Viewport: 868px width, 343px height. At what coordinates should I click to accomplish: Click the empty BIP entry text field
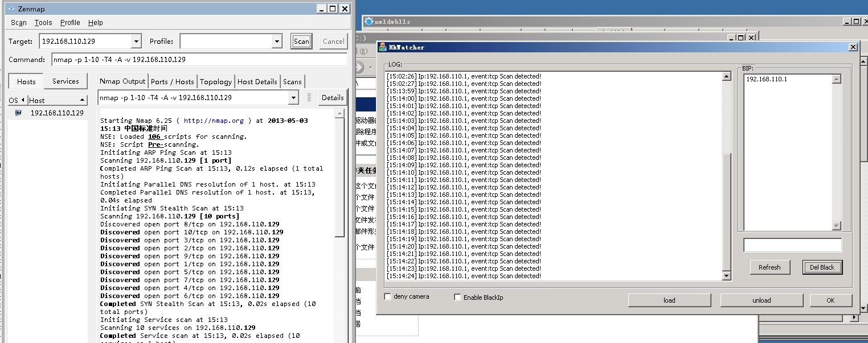tap(792, 245)
